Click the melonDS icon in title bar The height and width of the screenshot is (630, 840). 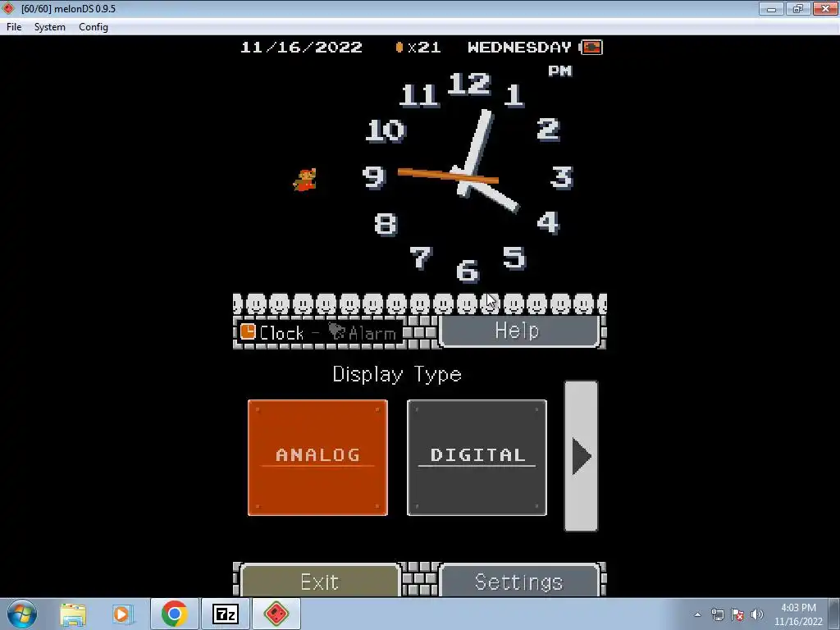click(x=8, y=8)
